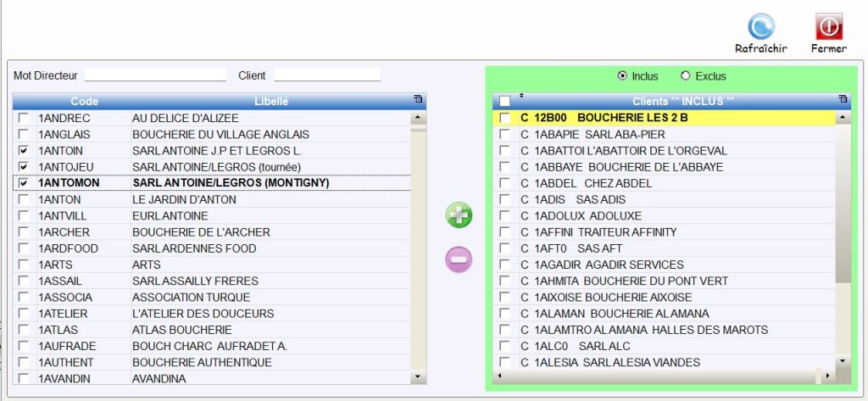Select the Exclus radio button
This screenshot has height=401, width=868.
[686, 76]
